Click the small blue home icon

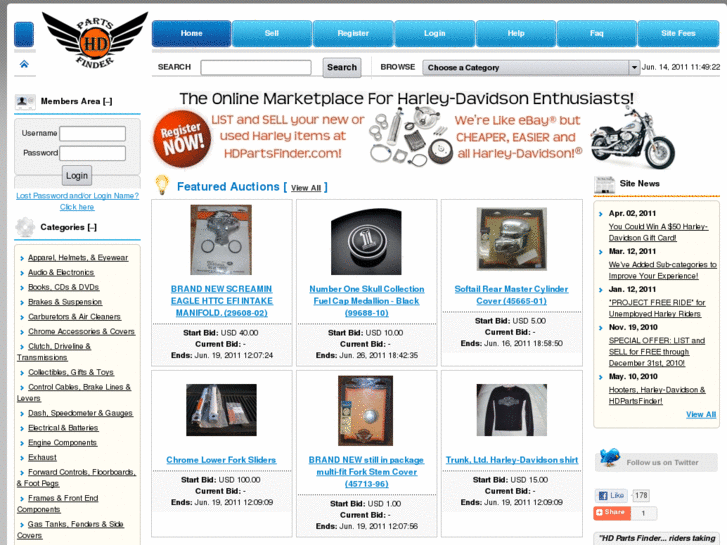click(24, 64)
